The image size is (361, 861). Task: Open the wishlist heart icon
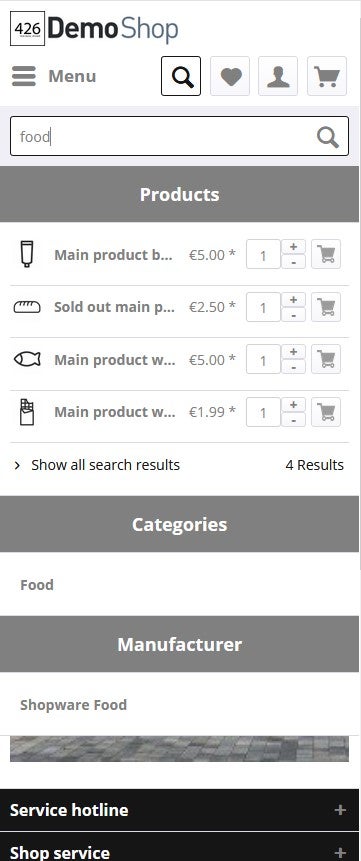230,76
